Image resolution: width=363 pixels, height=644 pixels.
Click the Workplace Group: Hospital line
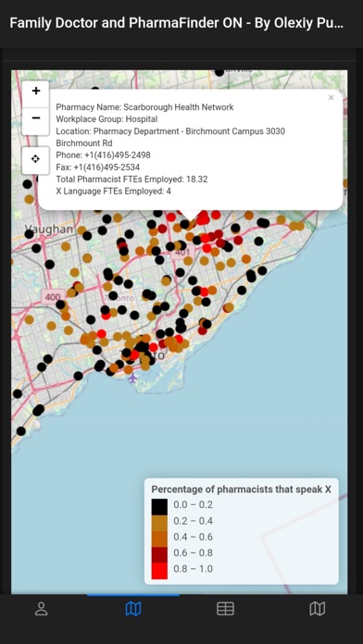tap(106, 119)
